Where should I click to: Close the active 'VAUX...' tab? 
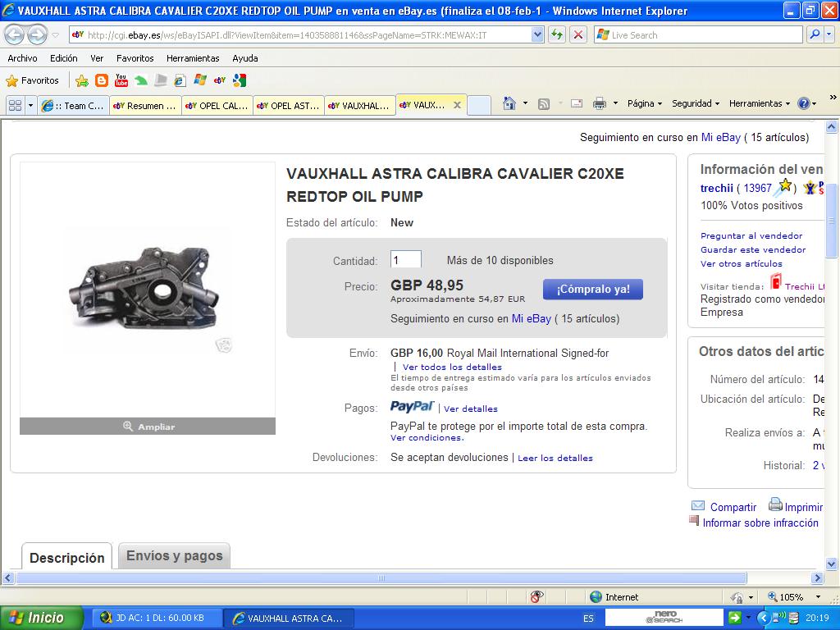[457, 105]
